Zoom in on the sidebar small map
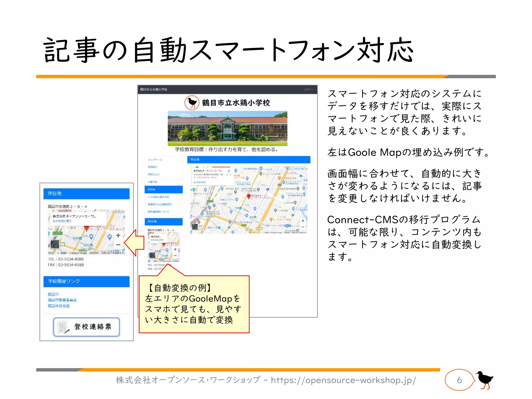The height and width of the screenshot is (399, 532). click(x=175, y=249)
